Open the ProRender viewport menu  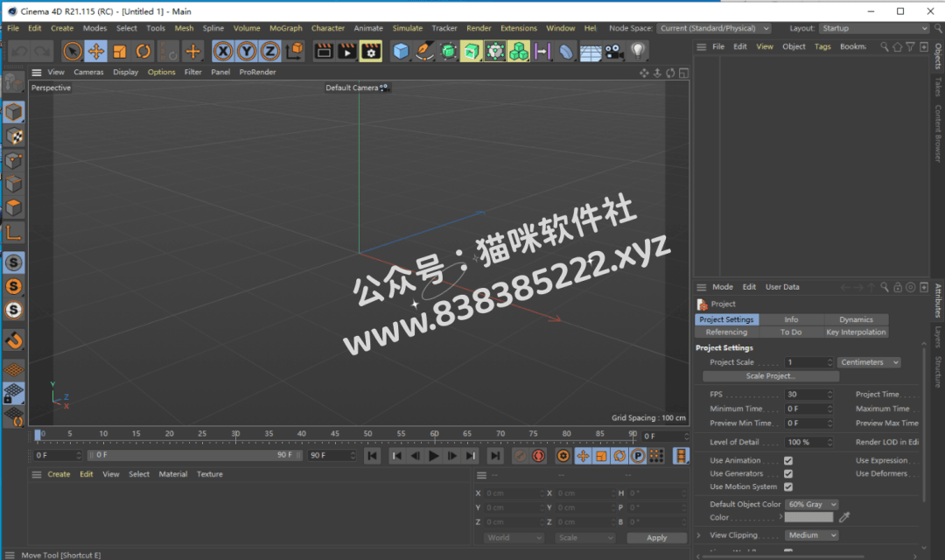(x=257, y=72)
